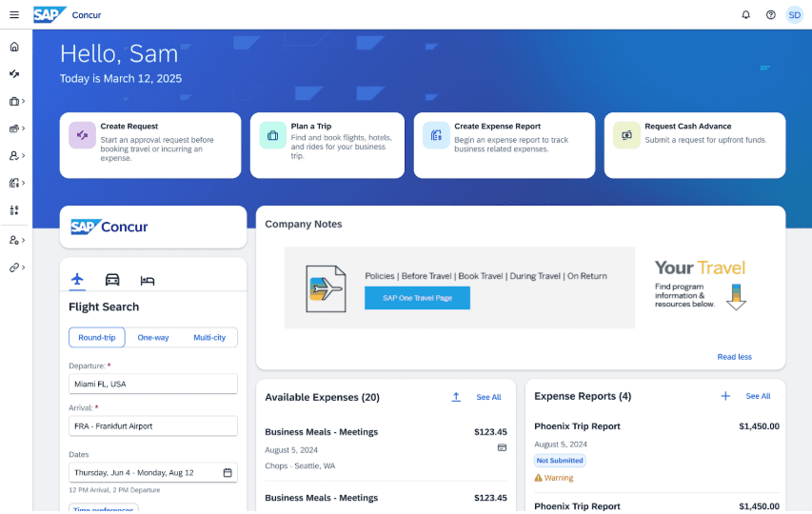The width and height of the screenshot is (812, 514).
Task: Click the 'Flight Search' heading
Action: [104, 306]
